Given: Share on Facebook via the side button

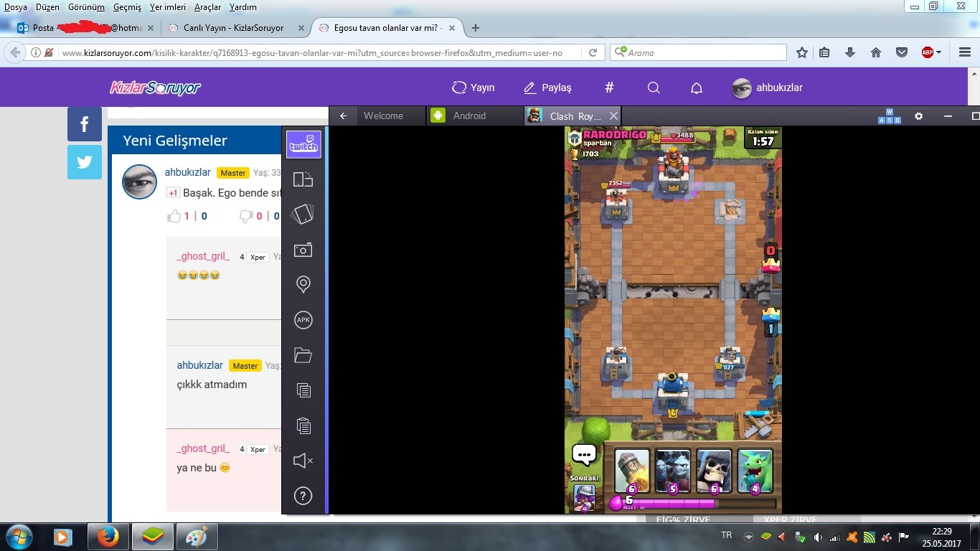Looking at the screenshot, I should click(x=85, y=124).
